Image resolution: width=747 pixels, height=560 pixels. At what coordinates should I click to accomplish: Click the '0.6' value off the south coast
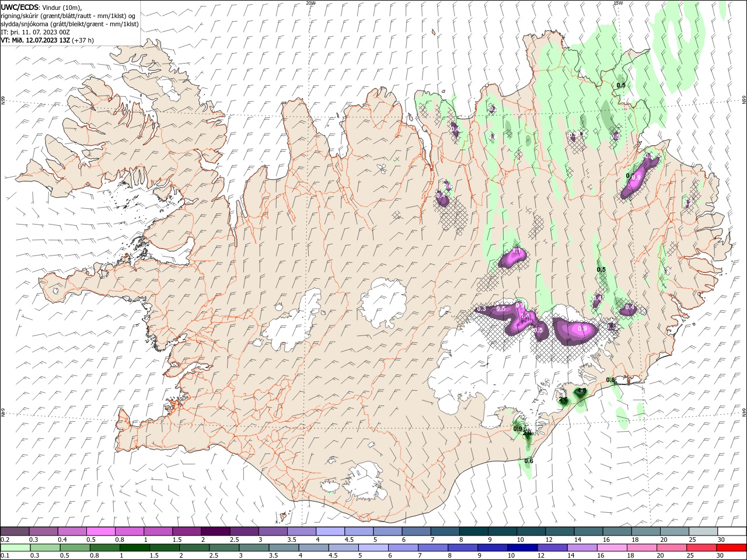click(x=529, y=461)
